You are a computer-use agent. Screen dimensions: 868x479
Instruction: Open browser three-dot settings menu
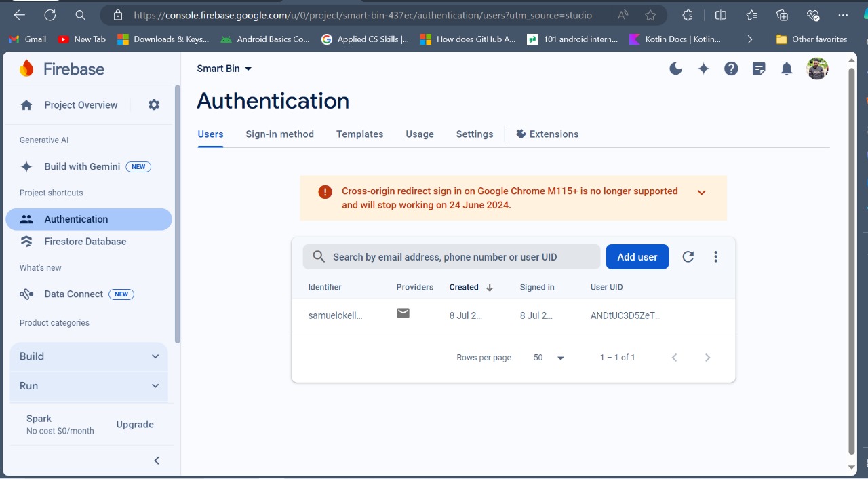pos(843,15)
